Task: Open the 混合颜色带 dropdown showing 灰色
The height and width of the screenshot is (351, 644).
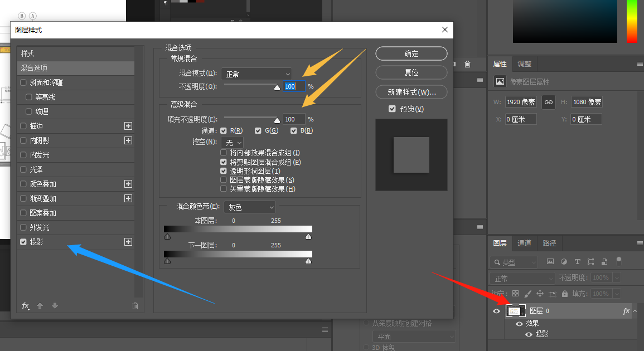Action: pyautogui.click(x=250, y=207)
